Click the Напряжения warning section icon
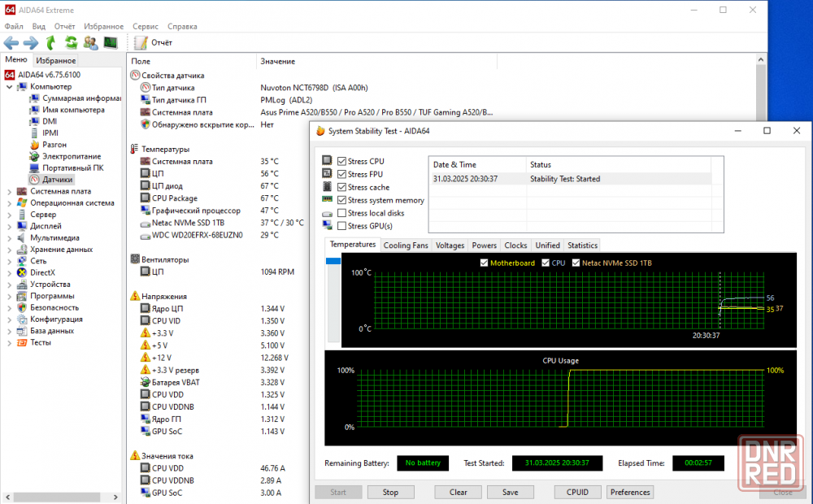 coord(135,296)
